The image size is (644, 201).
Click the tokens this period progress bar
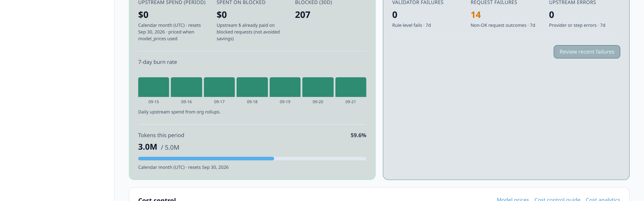[252, 159]
